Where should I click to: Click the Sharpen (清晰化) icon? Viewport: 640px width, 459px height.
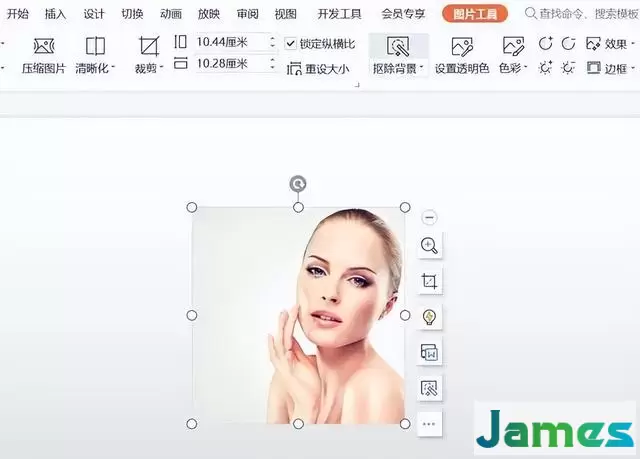95,46
